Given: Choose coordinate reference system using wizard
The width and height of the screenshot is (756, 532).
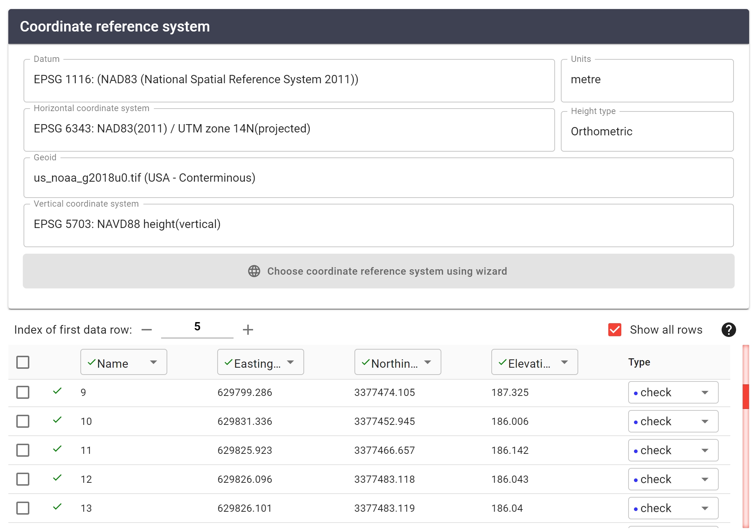Looking at the screenshot, I should (x=378, y=271).
